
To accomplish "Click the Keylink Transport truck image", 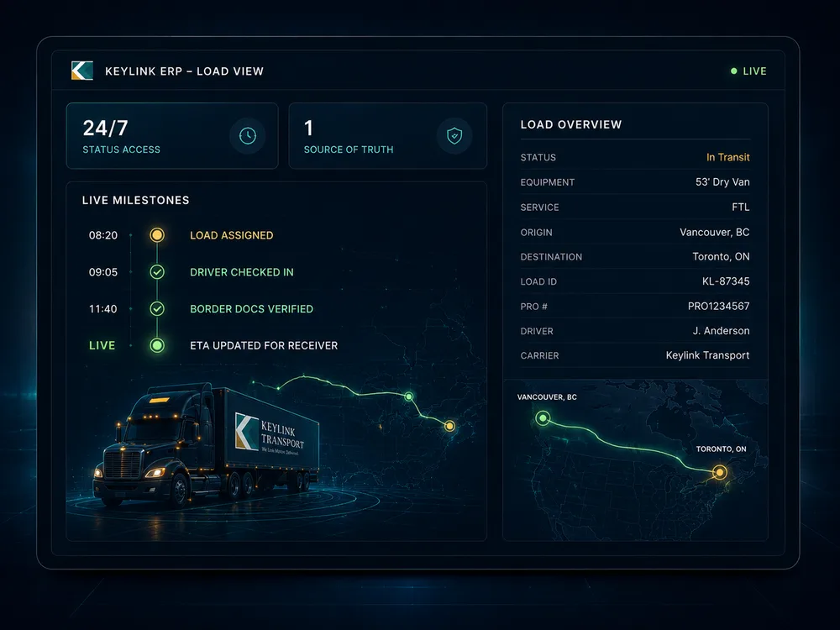I will (207, 444).
